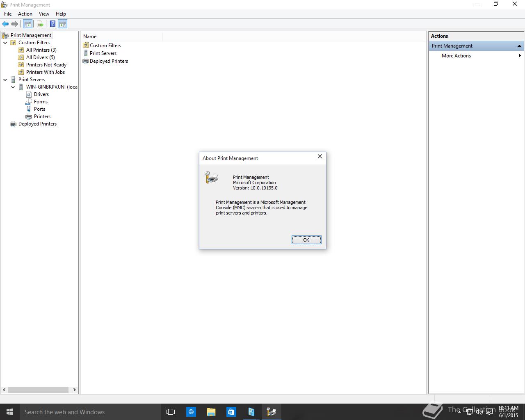Open the Help menu
This screenshot has width=525, height=420.
coord(61,14)
